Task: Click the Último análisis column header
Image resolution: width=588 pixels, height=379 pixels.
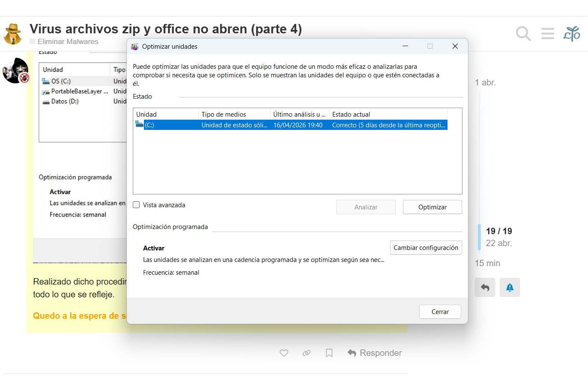Action: [x=300, y=115]
